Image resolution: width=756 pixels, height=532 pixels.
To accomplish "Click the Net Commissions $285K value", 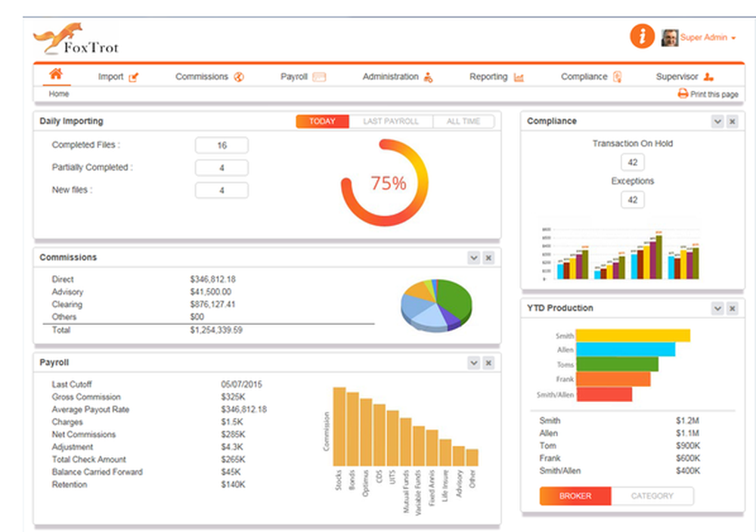I will [x=233, y=435].
